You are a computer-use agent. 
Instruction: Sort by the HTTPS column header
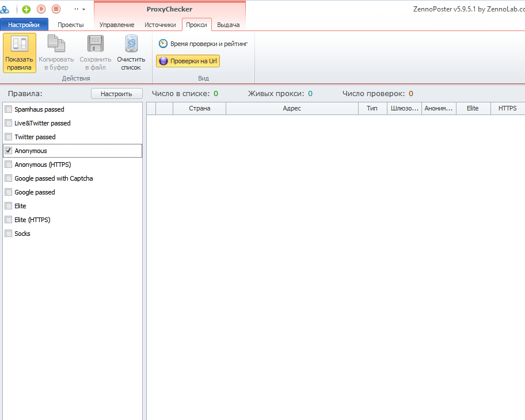[x=508, y=108]
